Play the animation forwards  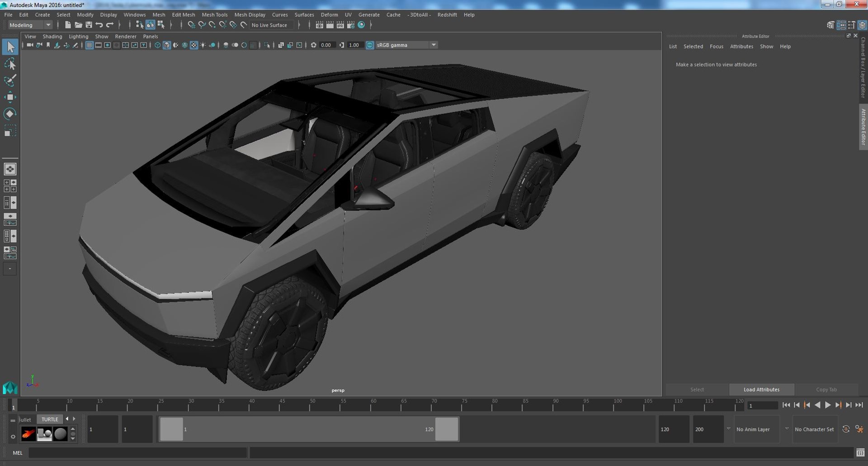[828, 405]
